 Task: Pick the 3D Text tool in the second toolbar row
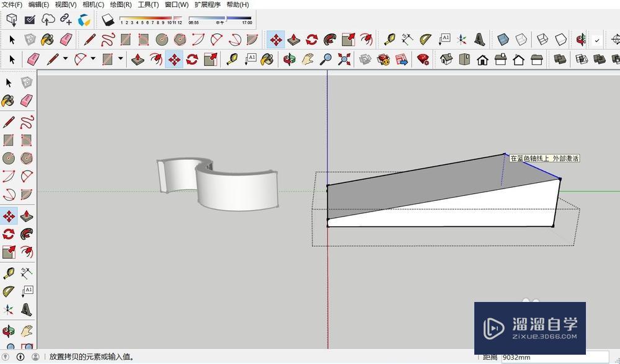[x=479, y=40]
